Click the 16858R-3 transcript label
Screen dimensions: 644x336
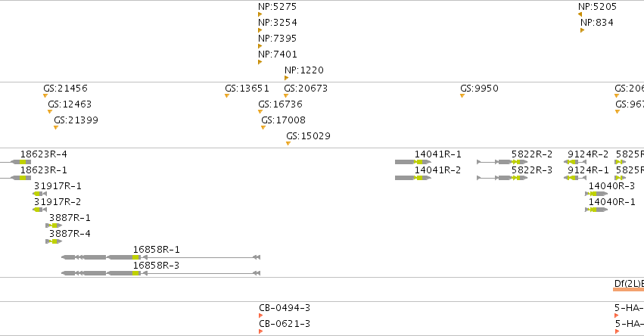click(156, 266)
